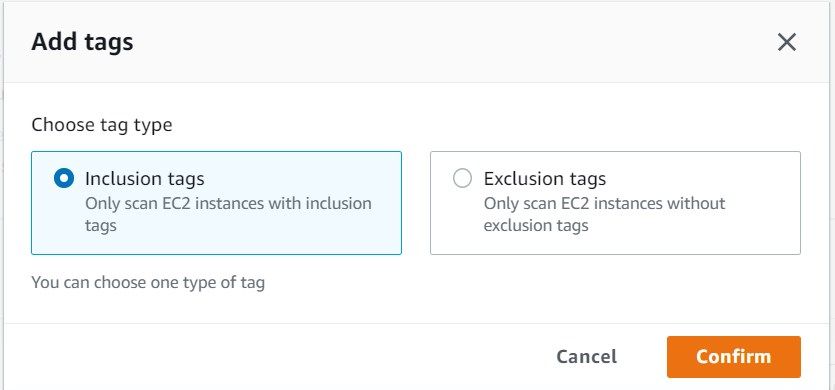Select the Inclusion tags radio button

[64, 178]
